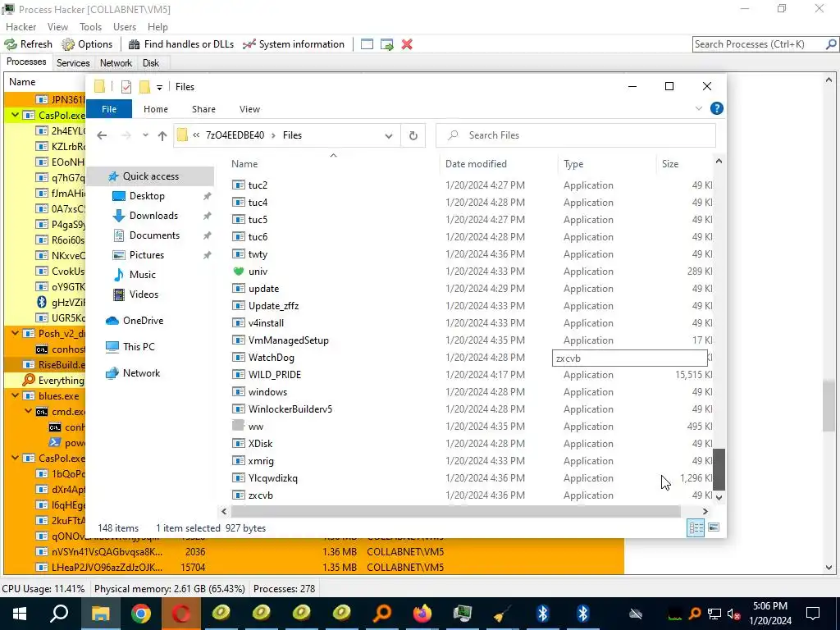This screenshot has height=630, width=840.
Task: Collapse the lower CasPol.exe tree node
Action: pos(15,458)
